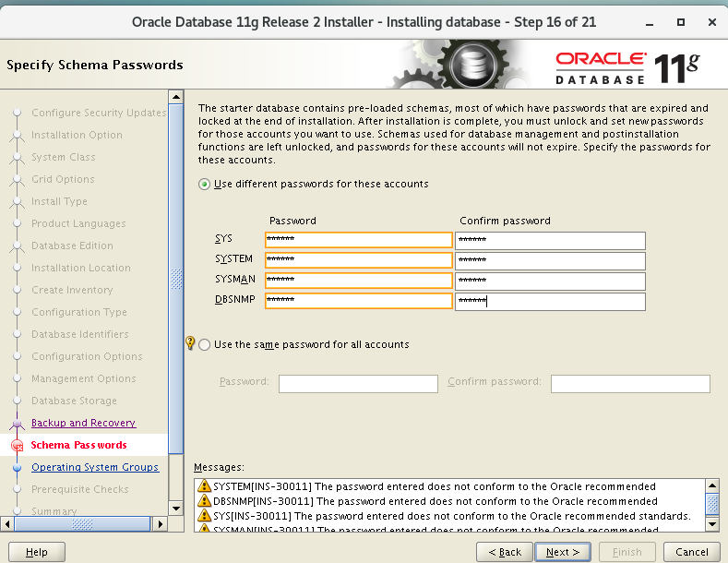The image size is (728, 563).
Task: Close the installer window
Action: tap(711, 22)
